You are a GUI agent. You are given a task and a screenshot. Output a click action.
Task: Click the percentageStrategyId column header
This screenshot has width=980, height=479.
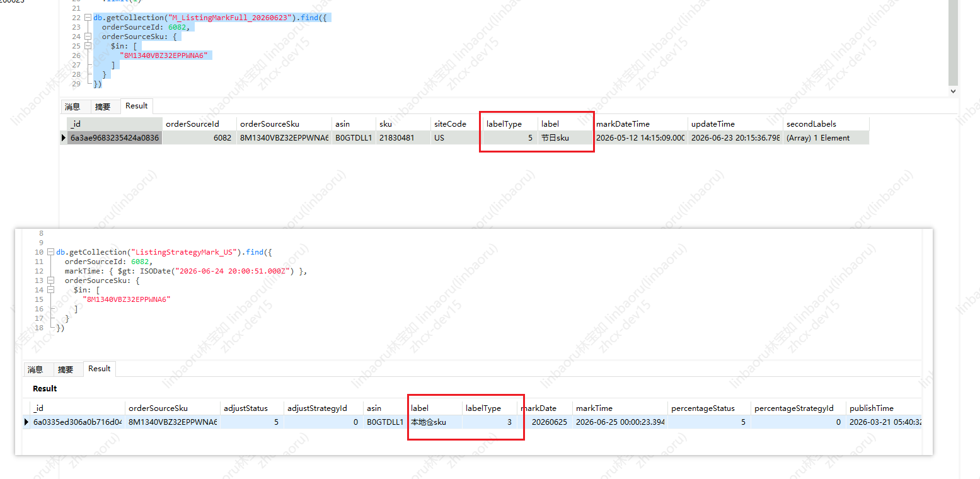798,408
